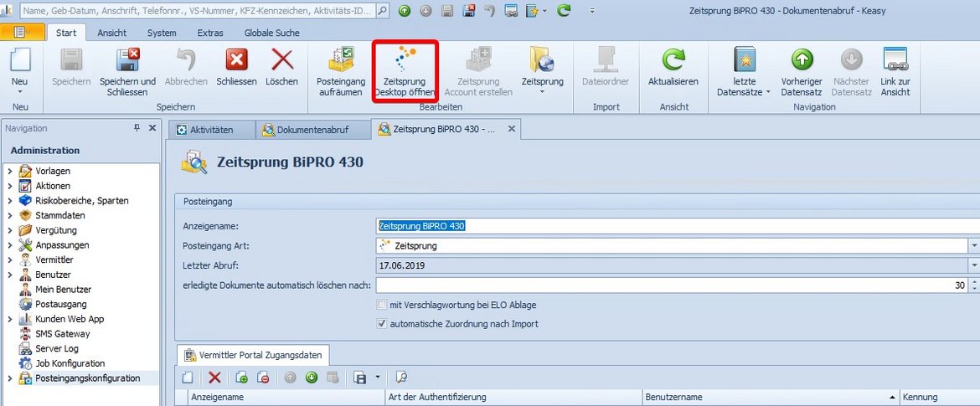Screen dimensions: 980x406
Task: Sort by Art der Authentifizierung column
Action: (x=513, y=398)
